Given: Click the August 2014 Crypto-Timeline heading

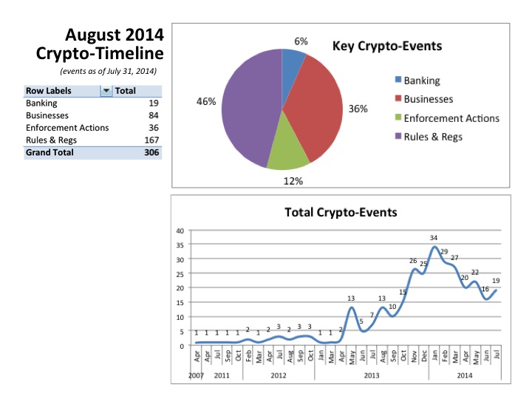Looking at the screenshot, I should click(100, 44).
